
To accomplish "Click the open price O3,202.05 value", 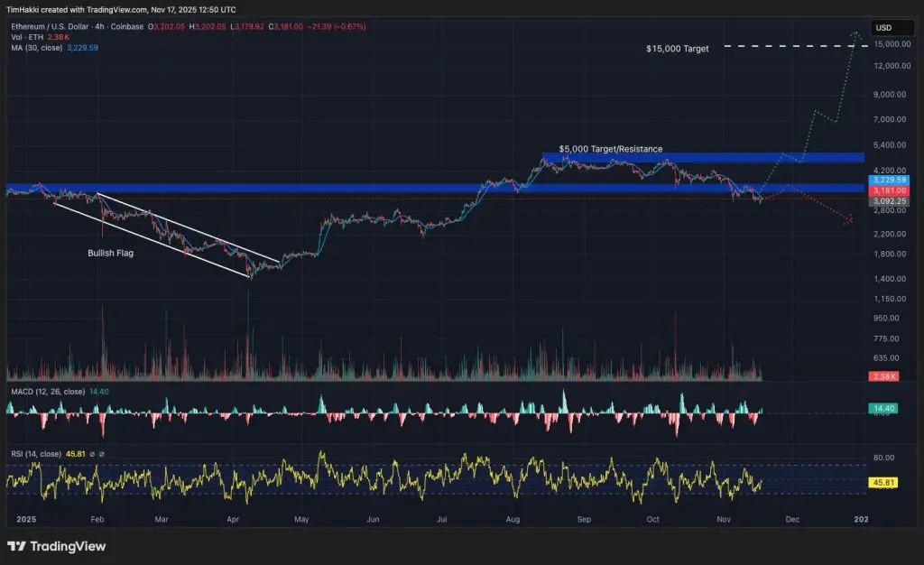I will coord(166,26).
